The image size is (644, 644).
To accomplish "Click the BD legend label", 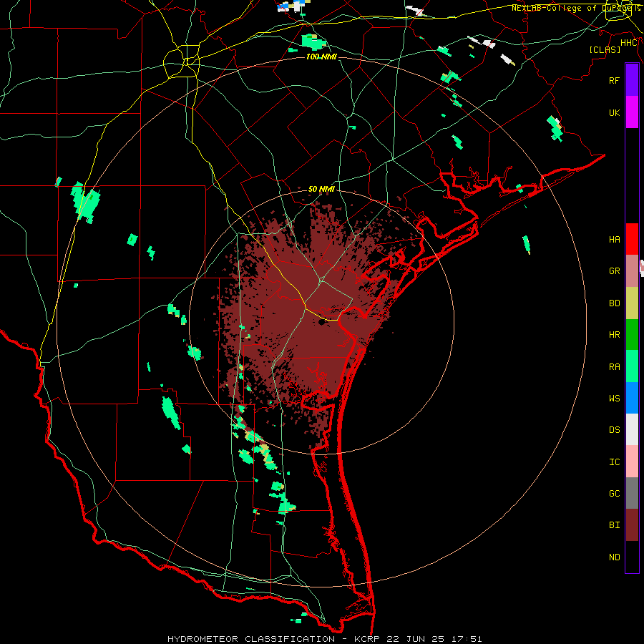I will click(615, 303).
